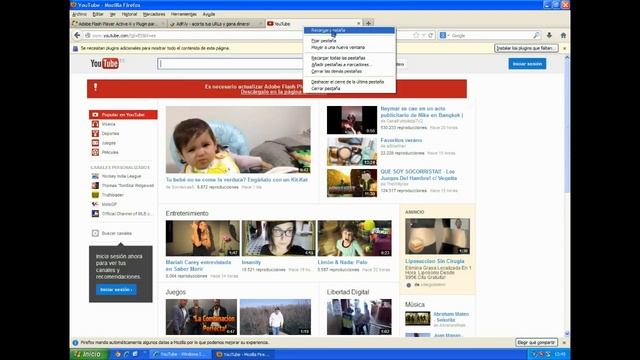Select Recargar todas las pestañas
640x360 pixels.
pos(349,58)
